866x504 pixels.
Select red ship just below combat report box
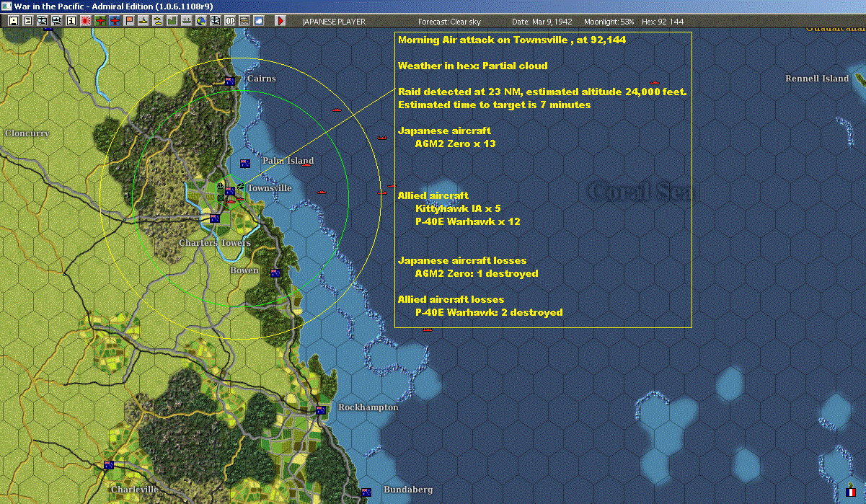pyautogui.click(x=428, y=330)
